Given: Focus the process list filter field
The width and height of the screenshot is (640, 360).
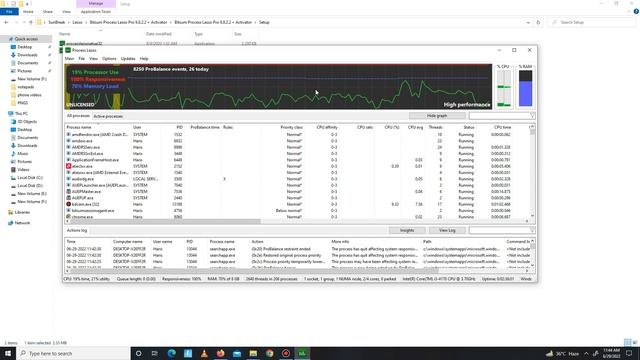Looking at the screenshot, I should (x=499, y=116).
